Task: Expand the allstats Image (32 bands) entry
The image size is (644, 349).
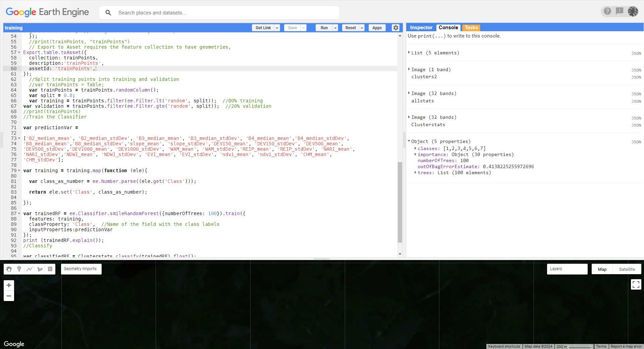Action: (x=409, y=93)
